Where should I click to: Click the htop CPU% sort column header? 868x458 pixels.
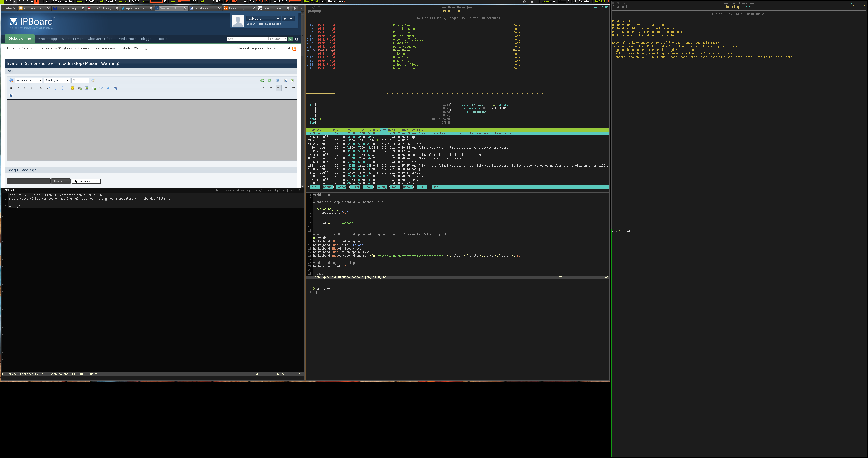(x=383, y=130)
